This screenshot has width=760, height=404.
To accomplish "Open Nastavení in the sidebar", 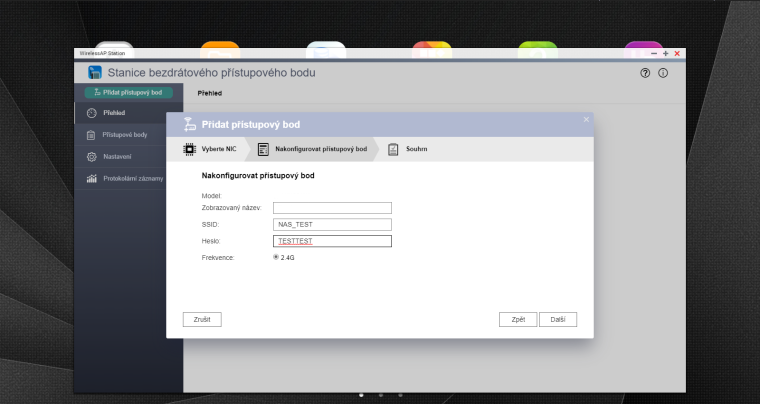I will 128,157.
